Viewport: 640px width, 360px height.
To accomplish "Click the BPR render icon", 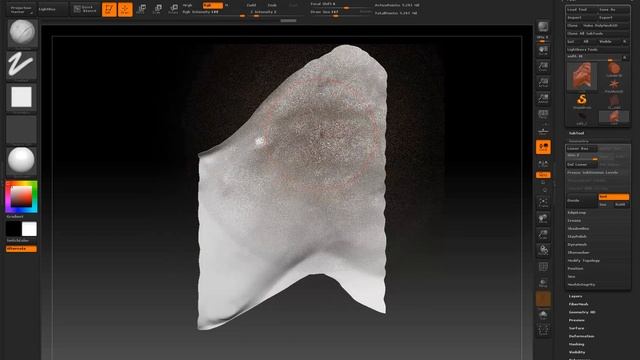I will [543, 27].
